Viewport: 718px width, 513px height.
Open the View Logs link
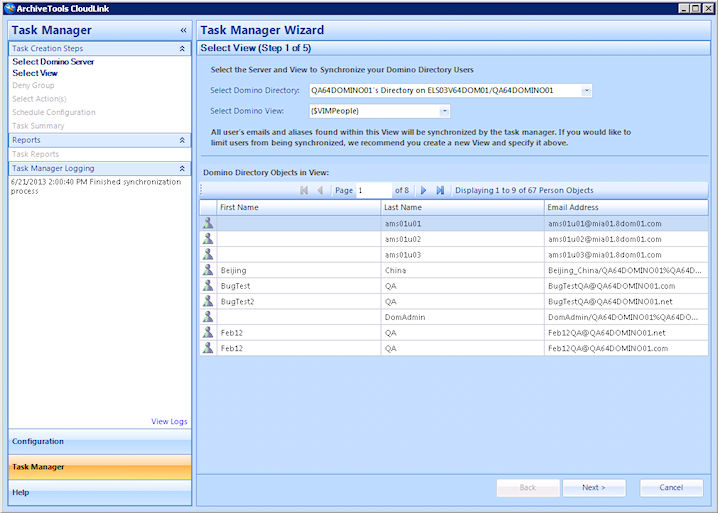tap(169, 421)
